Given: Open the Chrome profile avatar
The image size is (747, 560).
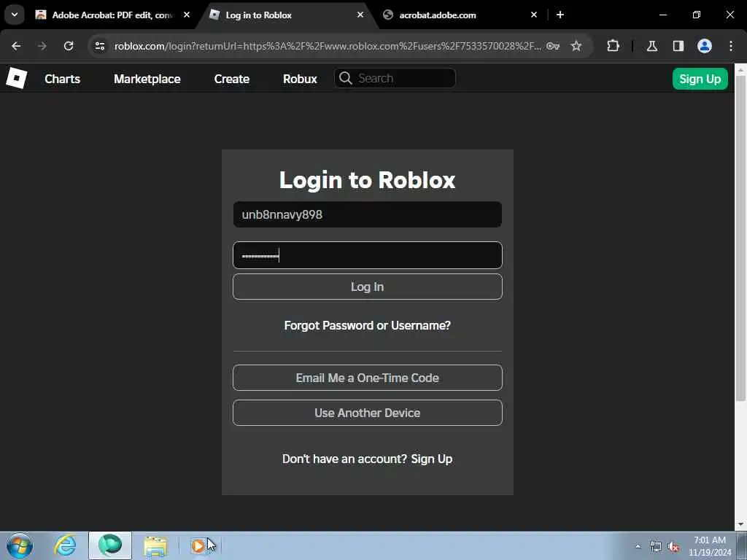Looking at the screenshot, I should (x=705, y=46).
